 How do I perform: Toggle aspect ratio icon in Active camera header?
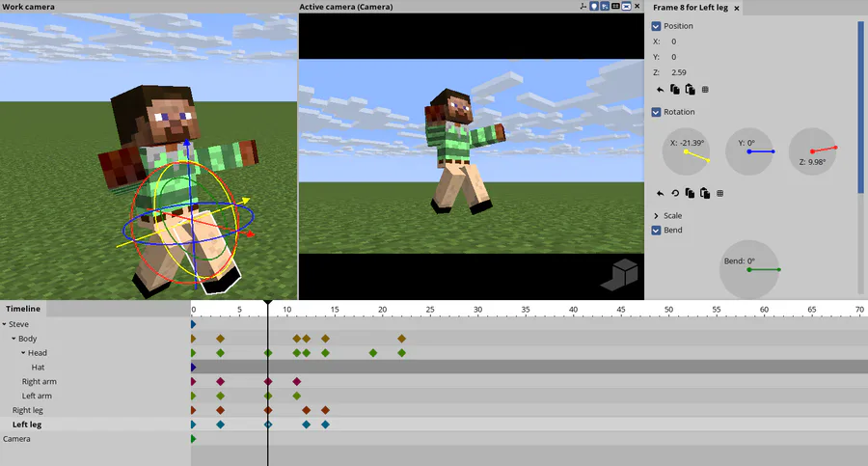pyautogui.click(x=615, y=6)
